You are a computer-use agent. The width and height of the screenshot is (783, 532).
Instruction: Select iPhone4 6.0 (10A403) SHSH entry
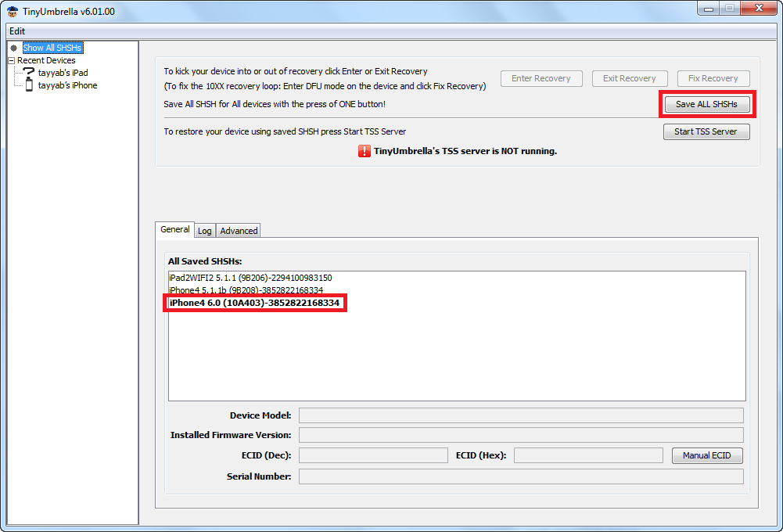pos(255,303)
